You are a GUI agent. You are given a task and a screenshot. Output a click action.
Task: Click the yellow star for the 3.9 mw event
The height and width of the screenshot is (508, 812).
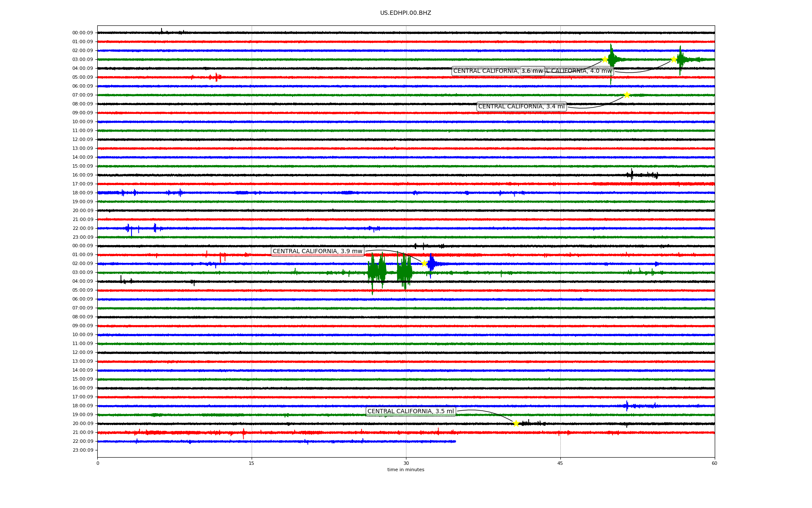point(424,263)
